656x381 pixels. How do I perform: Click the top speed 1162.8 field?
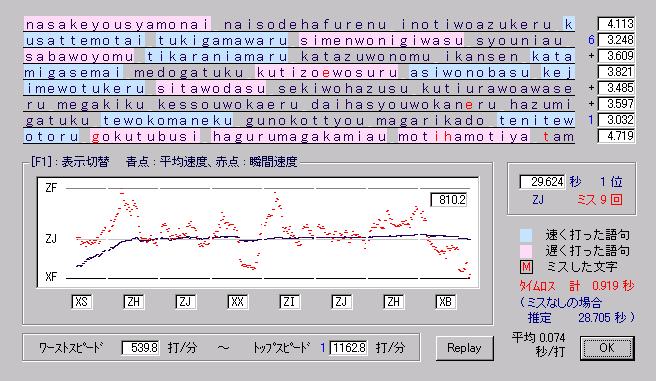(348, 348)
